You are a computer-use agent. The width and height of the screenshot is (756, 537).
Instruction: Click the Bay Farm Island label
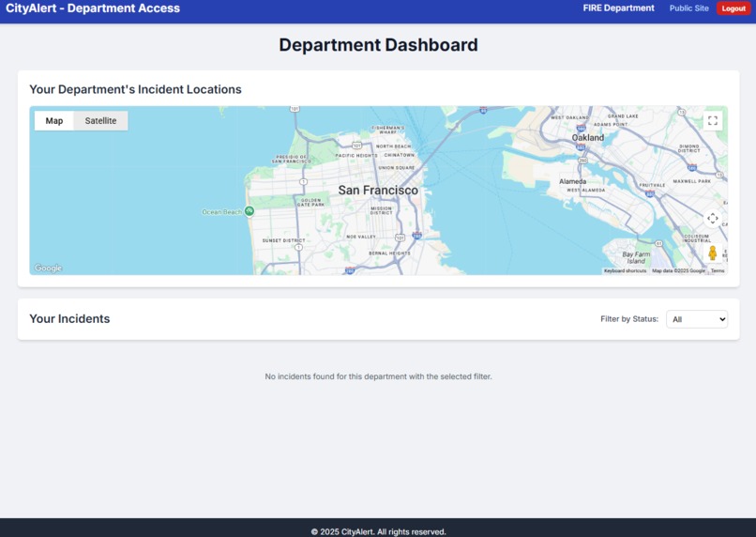636,257
